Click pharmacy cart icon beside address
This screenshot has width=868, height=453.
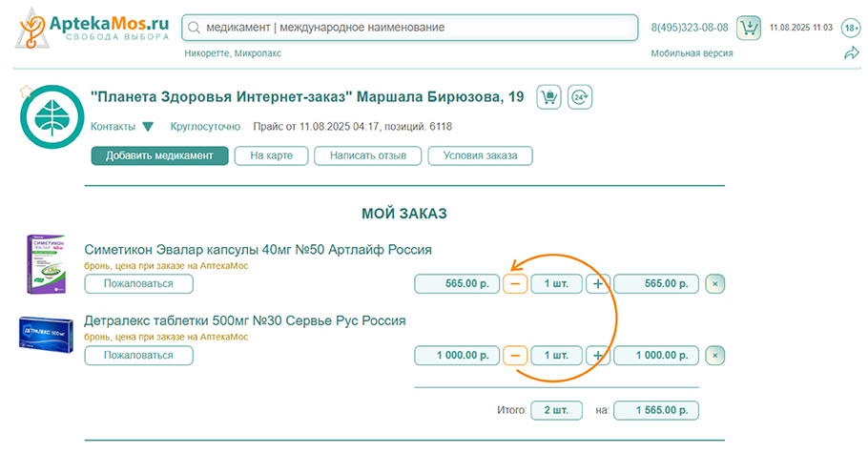(548, 97)
